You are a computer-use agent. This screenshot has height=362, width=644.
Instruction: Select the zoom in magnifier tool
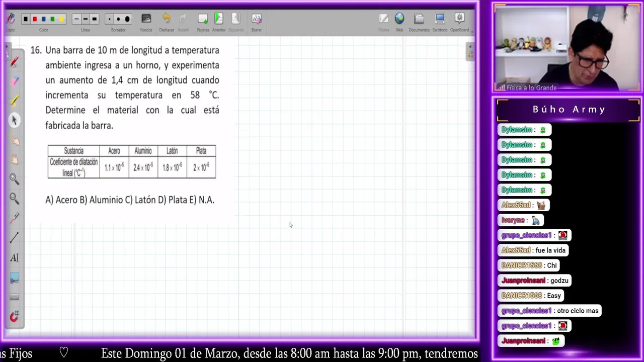14,179
